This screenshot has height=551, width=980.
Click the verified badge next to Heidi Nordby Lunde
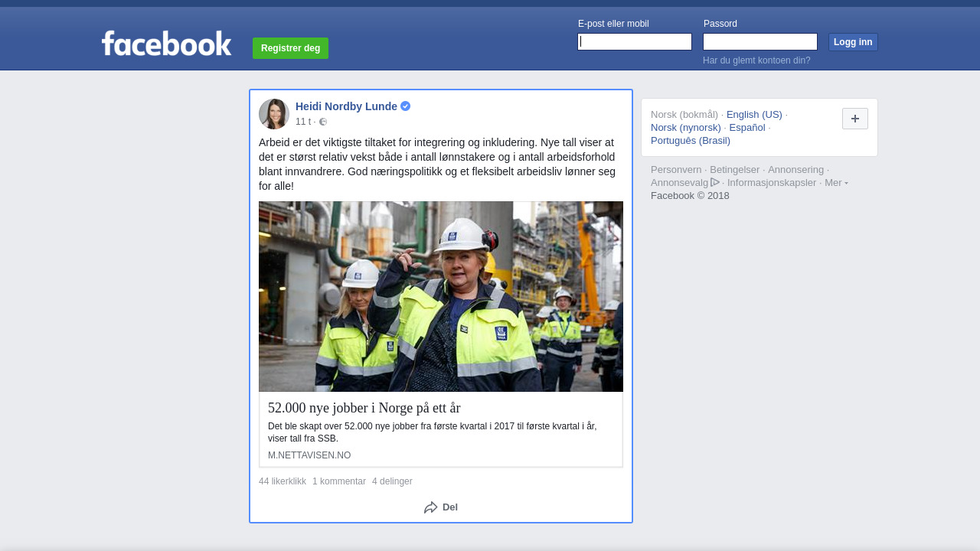click(406, 106)
